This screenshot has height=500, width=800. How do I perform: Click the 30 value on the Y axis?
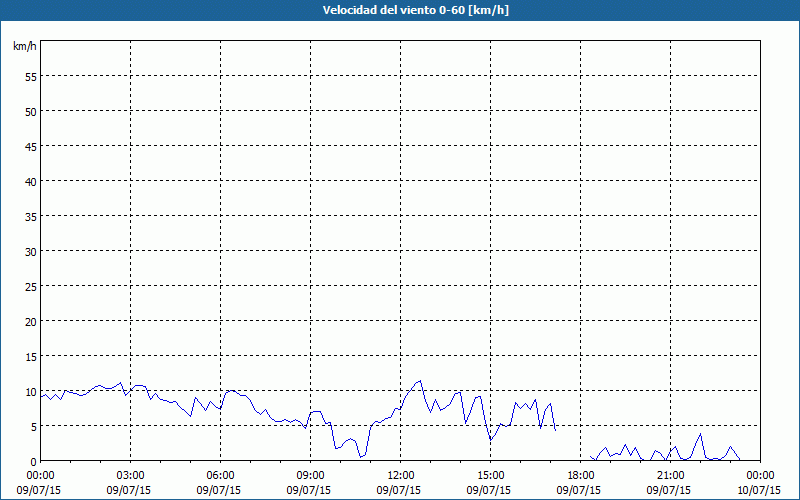coord(31,252)
